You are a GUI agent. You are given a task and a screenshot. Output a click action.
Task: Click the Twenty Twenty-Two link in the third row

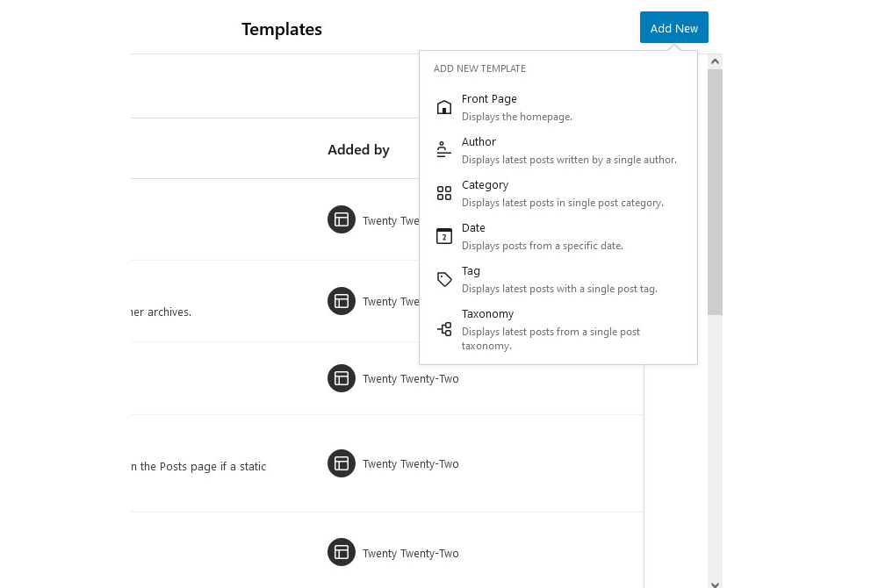click(410, 378)
